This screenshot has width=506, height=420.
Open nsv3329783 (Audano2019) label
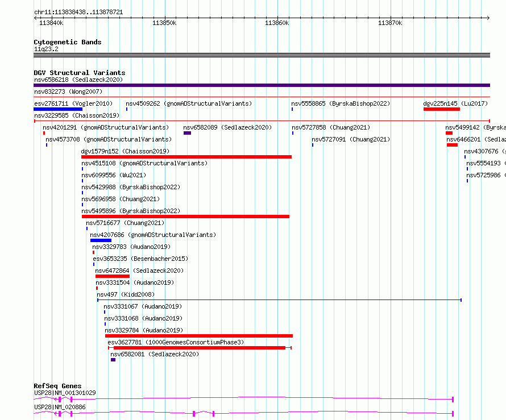(131, 247)
